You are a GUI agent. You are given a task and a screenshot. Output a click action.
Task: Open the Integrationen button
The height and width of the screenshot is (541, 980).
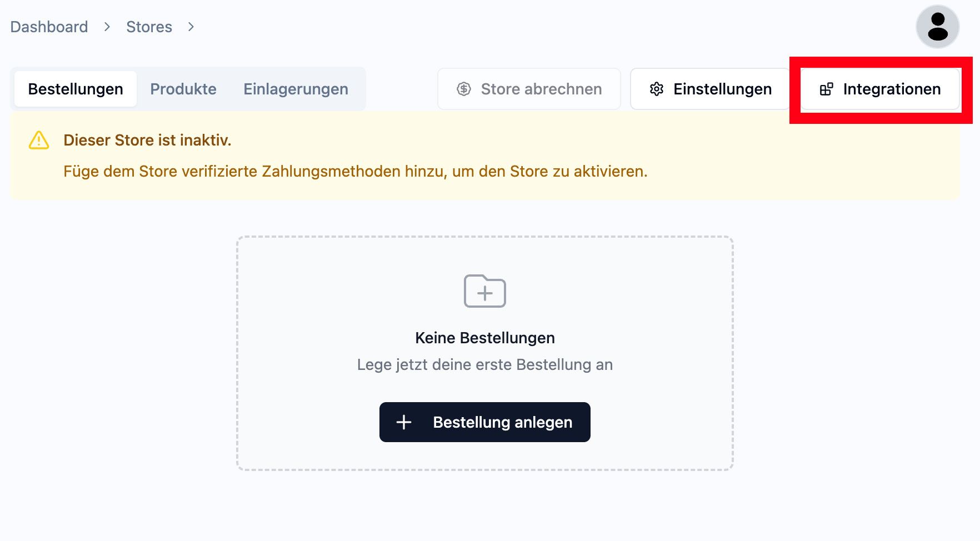coord(881,89)
